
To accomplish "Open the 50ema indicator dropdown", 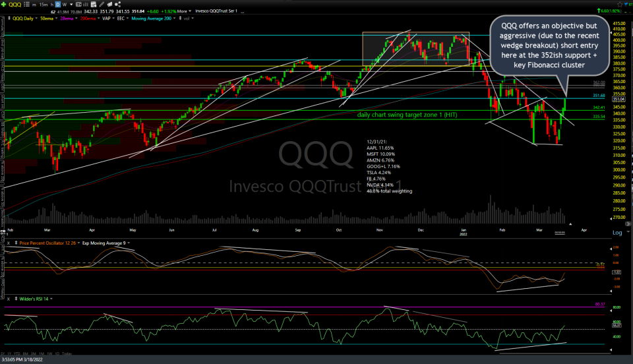I will coord(56,18).
